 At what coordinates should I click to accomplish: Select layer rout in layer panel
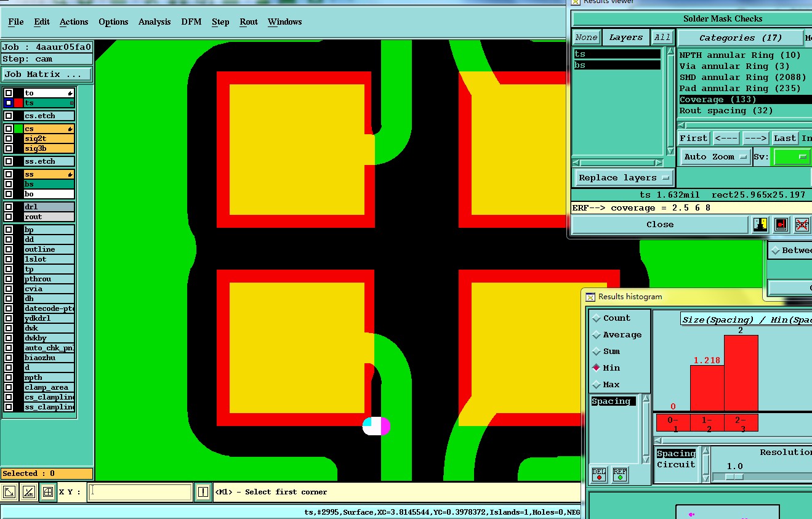49,217
